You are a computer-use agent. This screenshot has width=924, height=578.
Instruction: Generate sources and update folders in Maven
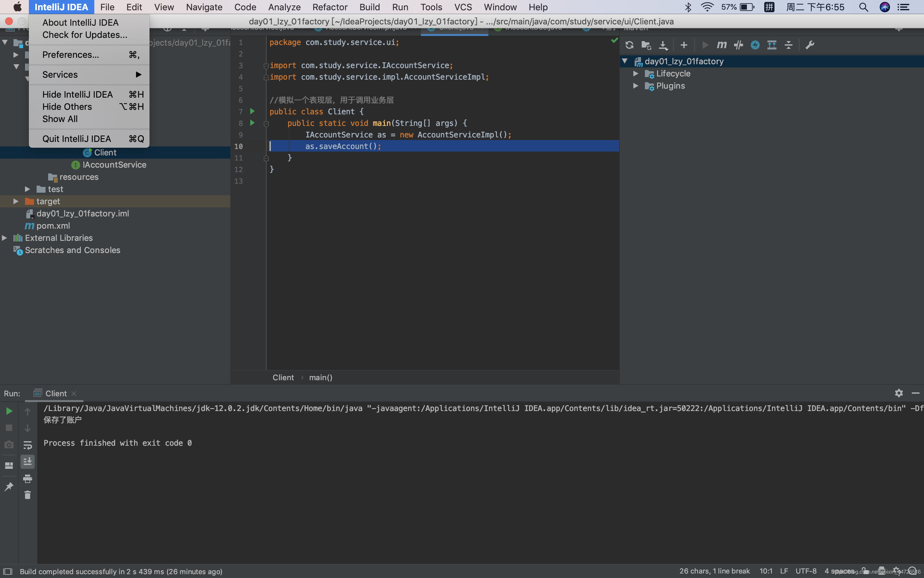tap(646, 45)
